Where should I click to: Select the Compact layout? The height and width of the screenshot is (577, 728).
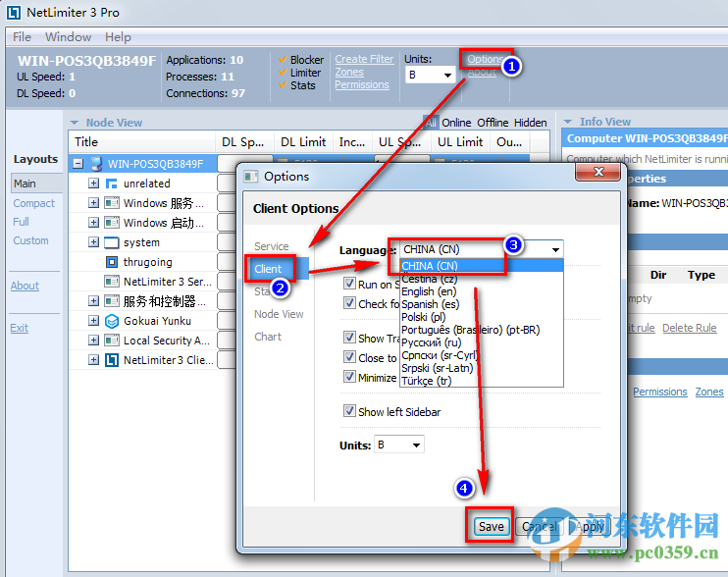pyautogui.click(x=34, y=203)
